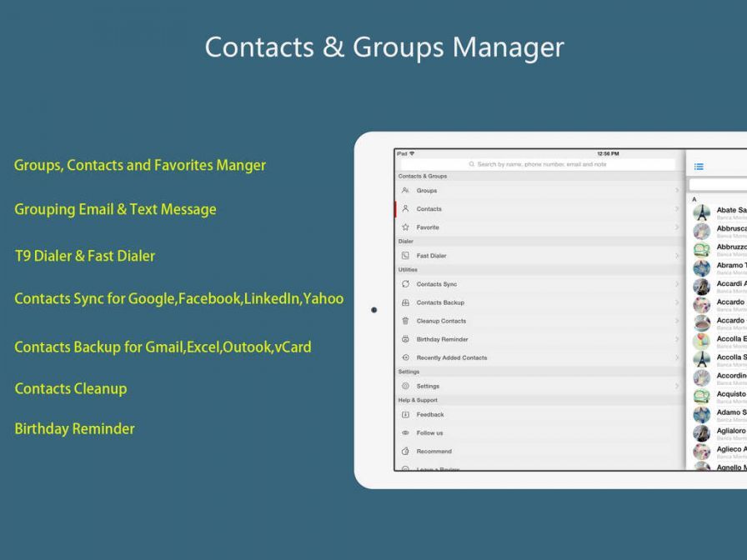
Task: Click the Contacts Sync circular arrows icon
Action: click(405, 284)
